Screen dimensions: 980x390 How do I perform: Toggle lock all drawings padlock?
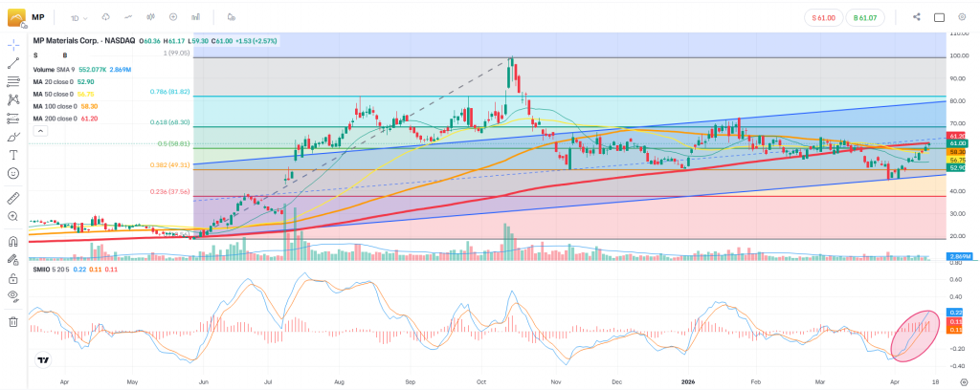[13, 277]
